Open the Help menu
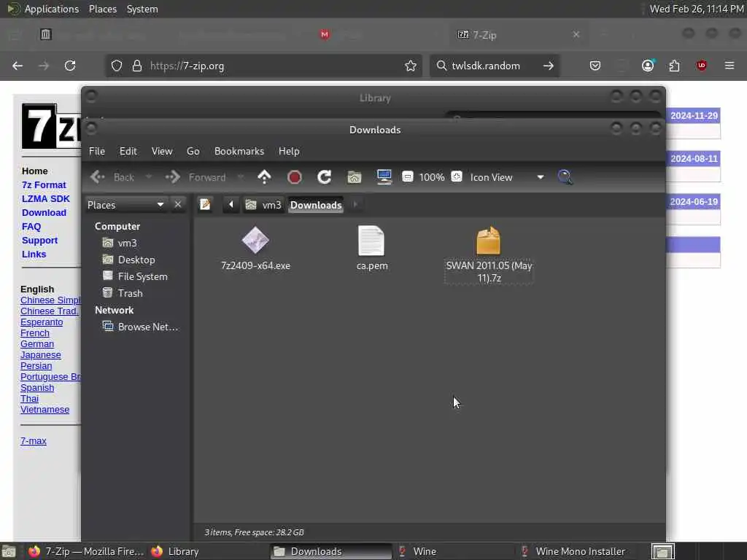The height and width of the screenshot is (560, 747). pos(289,151)
